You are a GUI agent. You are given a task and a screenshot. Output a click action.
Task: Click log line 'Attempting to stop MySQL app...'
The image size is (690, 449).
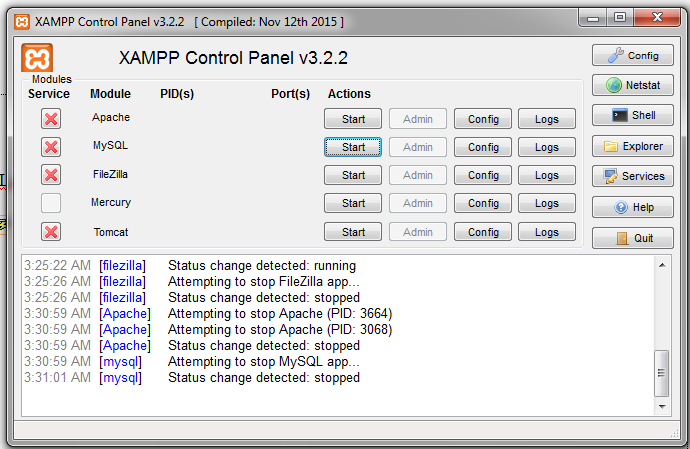(x=264, y=361)
